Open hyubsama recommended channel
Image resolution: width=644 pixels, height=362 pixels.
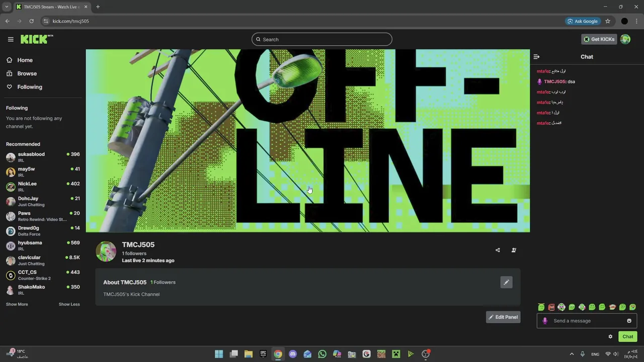click(43, 245)
